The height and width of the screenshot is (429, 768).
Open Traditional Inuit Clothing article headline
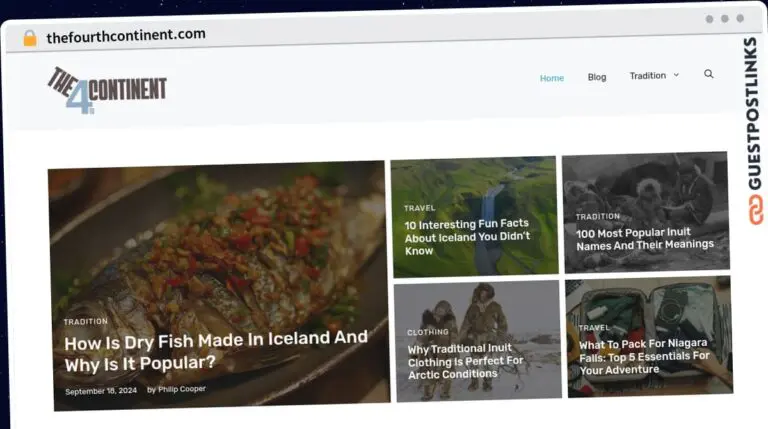click(465, 361)
